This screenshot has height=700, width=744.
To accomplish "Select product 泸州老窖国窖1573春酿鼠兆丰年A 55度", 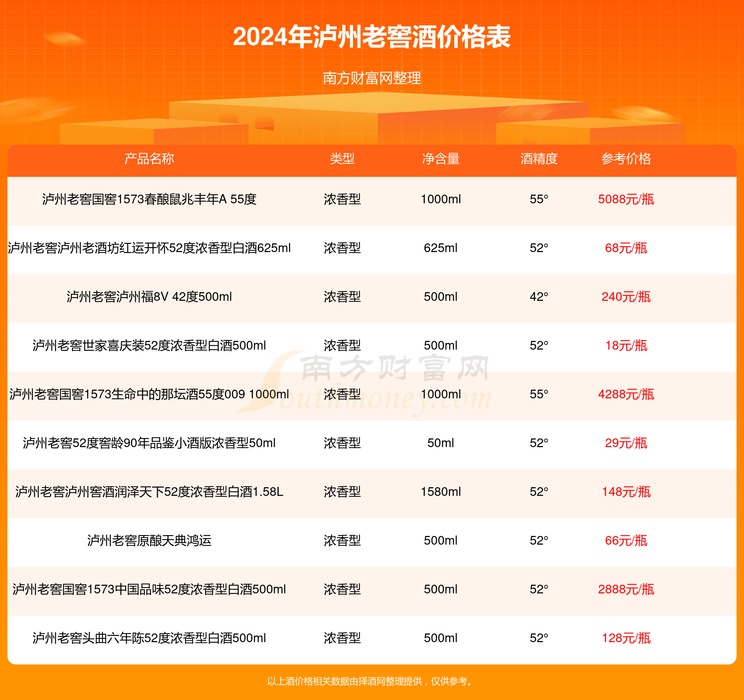I will (149, 199).
